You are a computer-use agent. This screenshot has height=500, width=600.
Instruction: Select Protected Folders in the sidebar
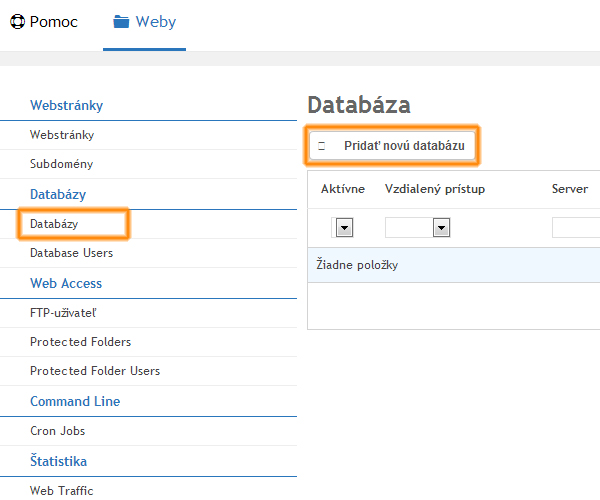[80, 342]
